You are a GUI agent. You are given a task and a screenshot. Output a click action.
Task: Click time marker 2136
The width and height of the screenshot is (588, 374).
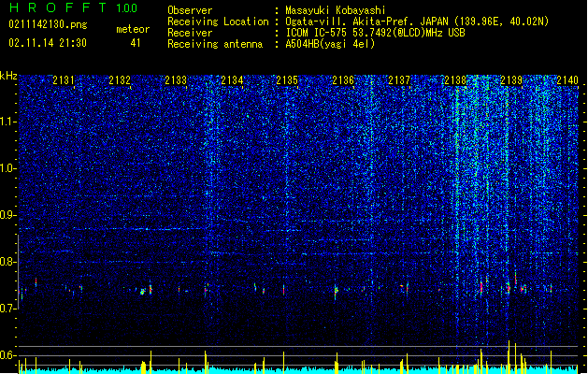click(343, 79)
